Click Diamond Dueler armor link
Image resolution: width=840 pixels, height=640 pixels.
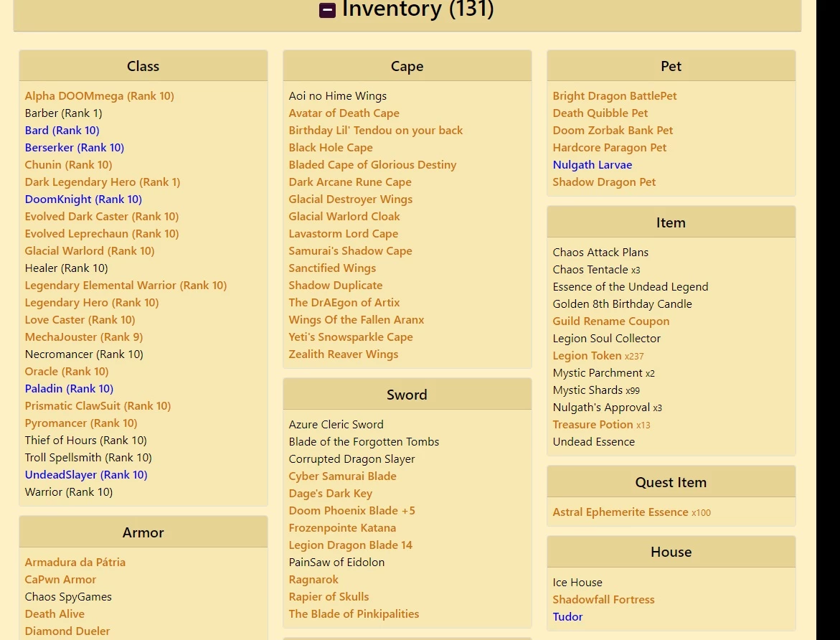tap(67, 631)
